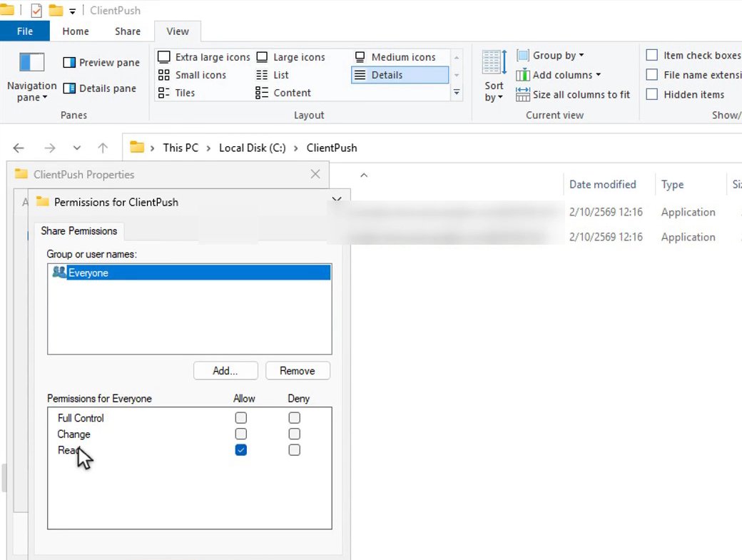Open Recent locations dropdown arrow
Screen dimensions: 742x560
[x=76, y=148]
